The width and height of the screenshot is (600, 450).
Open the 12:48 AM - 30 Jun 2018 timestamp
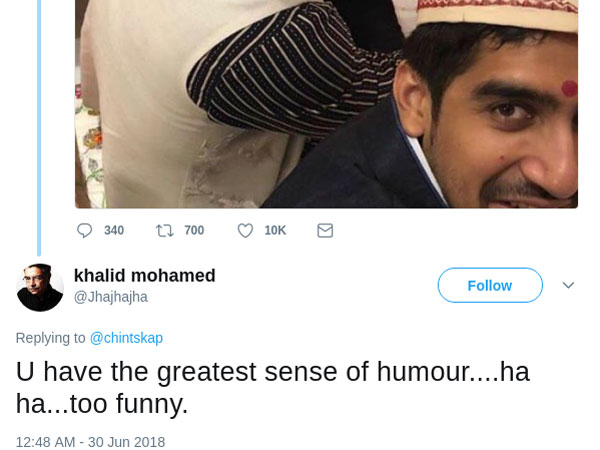pyautogui.click(x=90, y=442)
